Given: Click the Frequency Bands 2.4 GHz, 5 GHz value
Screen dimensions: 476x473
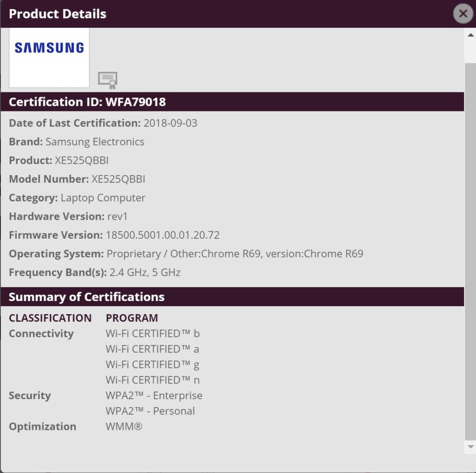Looking at the screenshot, I should click(145, 272).
